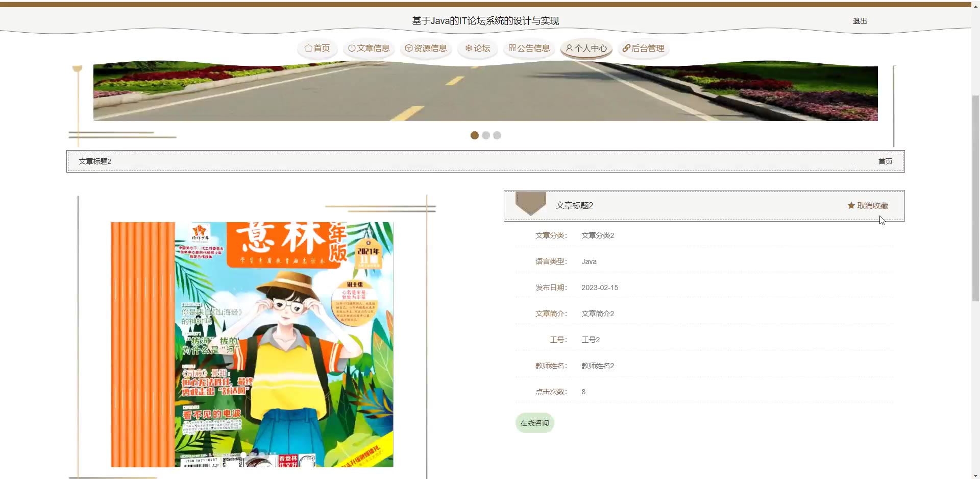The height and width of the screenshot is (479, 980).
Task: Select the third carousel dot
Action: 497,135
